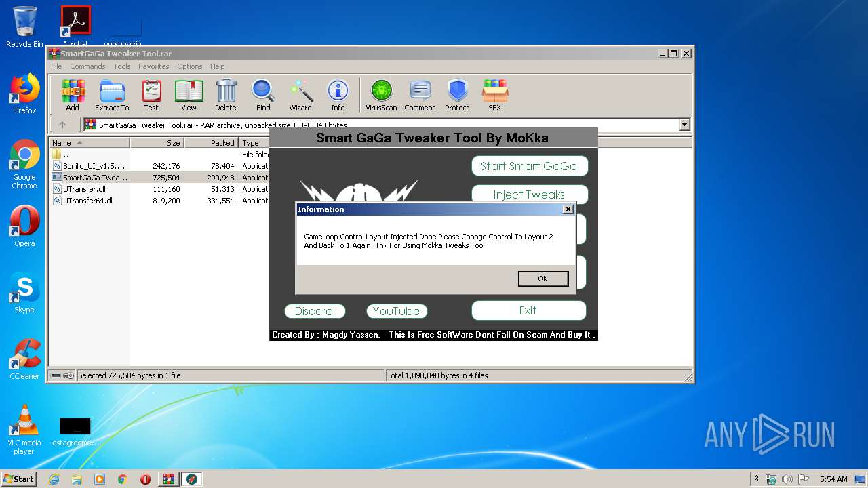Screen dimensions: 868x488
Task: Sort files by Name column header
Action: (x=89, y=143)
